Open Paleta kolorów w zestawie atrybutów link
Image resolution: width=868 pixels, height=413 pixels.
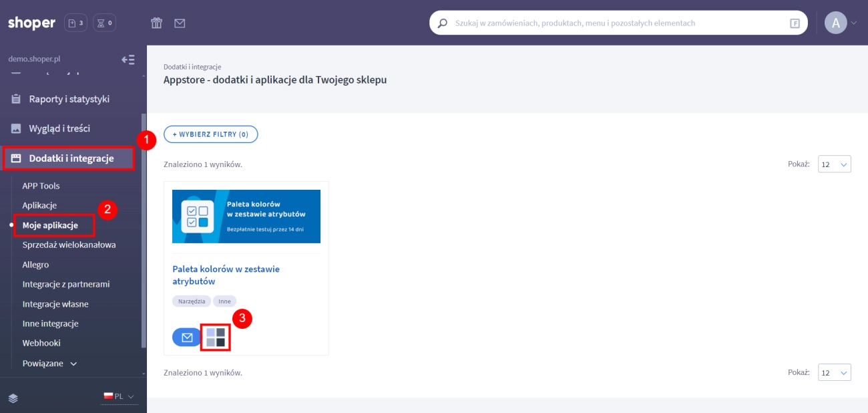[x=226, y=275]
